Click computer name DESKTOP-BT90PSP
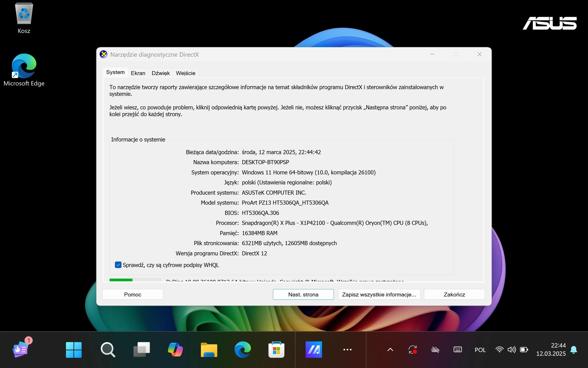Image resolution: width=588 pixels, height=368 pixels. (x=265, y=162)
